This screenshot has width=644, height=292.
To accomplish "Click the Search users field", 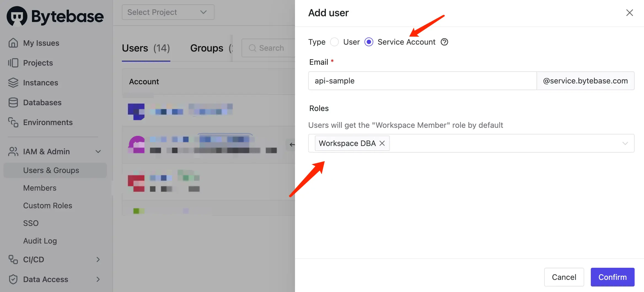I will point(269,48).
